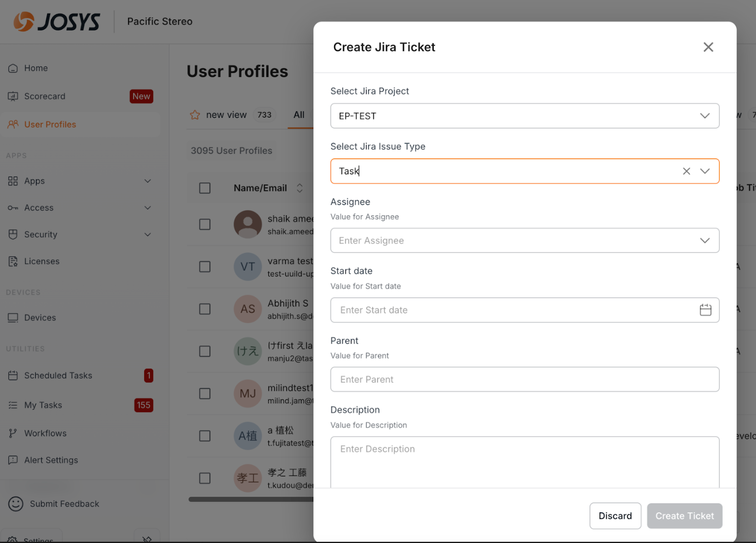Click the Discard button
This screenshot has width=756, height=543.
pyautogui.click(x=615, y=516)
